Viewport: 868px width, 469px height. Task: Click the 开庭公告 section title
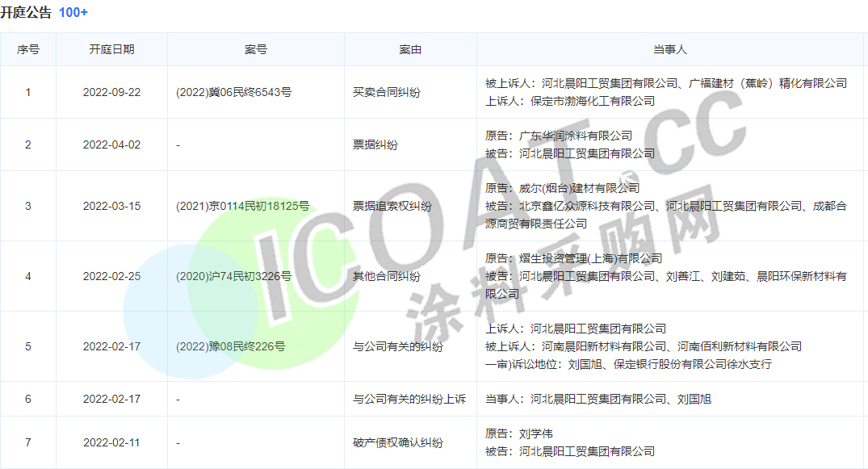26,12
